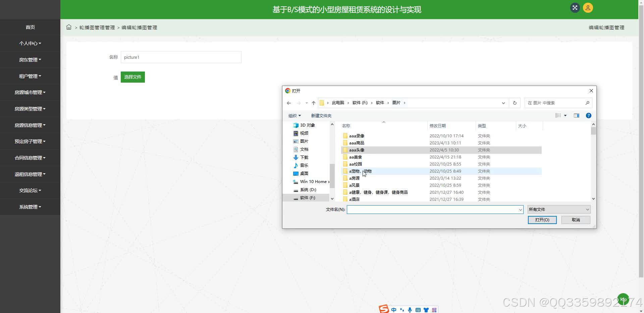Toggle the Chinese input mode icon
Screen dimensions: 644x313
tap(394, 310)
